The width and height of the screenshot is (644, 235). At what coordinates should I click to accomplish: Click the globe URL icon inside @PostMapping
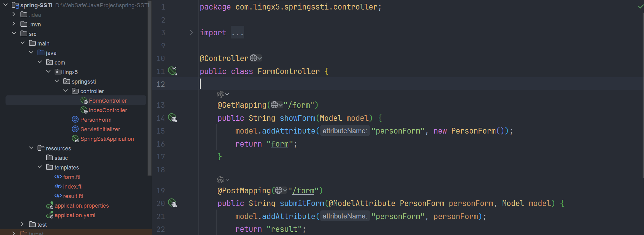point(279,190)
